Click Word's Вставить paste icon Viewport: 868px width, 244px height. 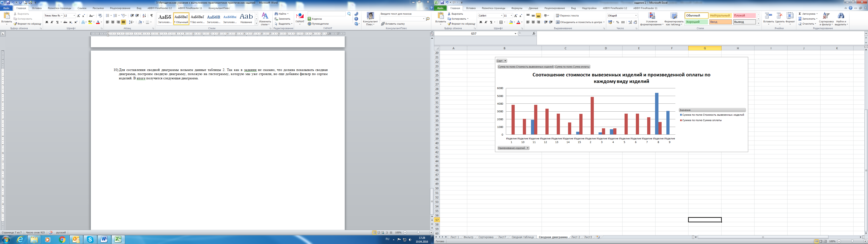pyautogui.click(x=6, y=16)
